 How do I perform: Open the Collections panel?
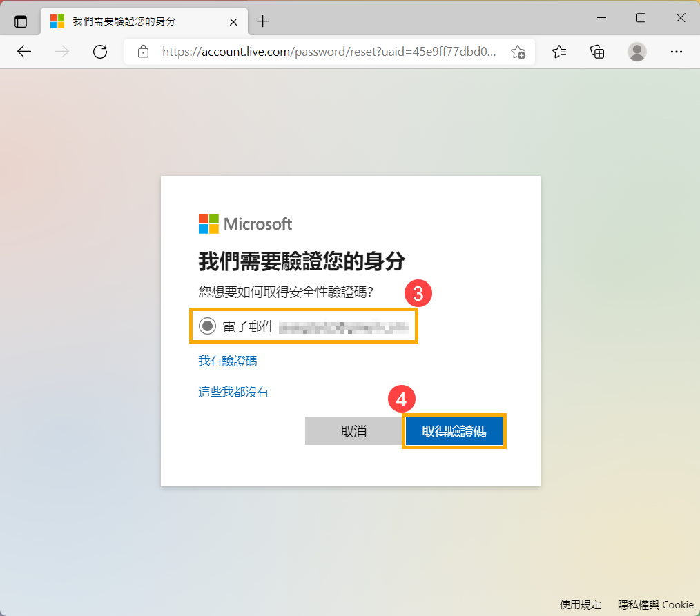597,52
